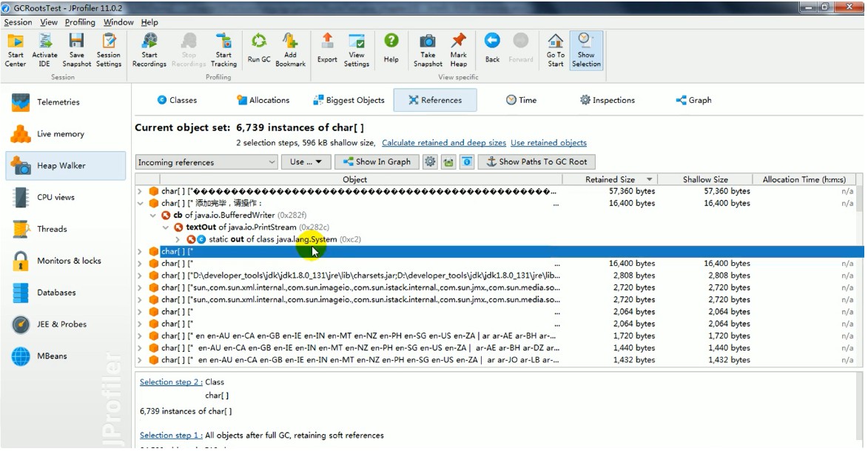This screenshot has width=868, height=460.
Task: Open the Selection step 2 link
Action: pyautogui.click(x=170, y=382)
